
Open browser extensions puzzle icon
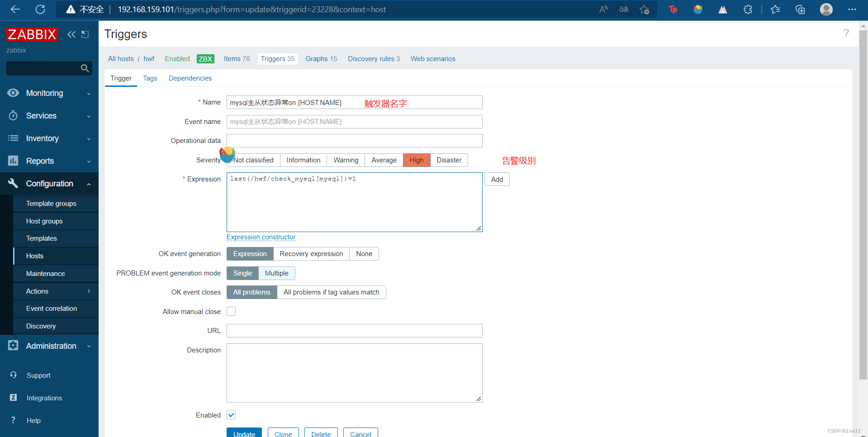(748, 9)
